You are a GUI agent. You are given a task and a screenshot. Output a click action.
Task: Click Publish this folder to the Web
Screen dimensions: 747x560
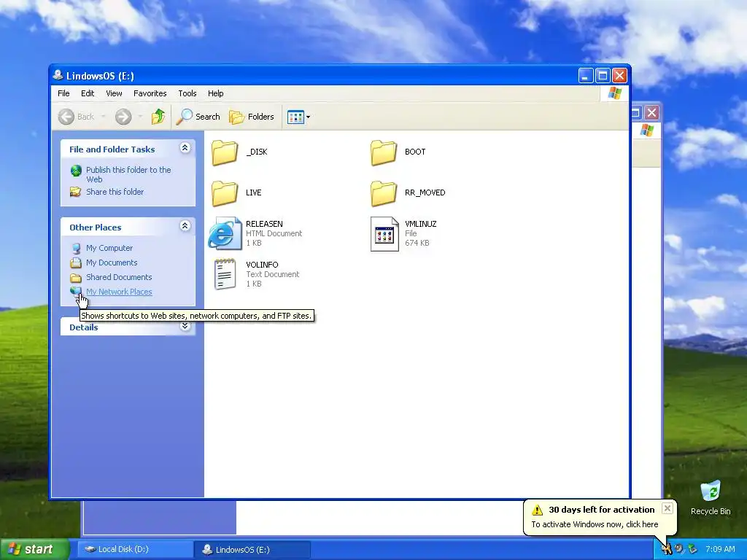point(128,174)
